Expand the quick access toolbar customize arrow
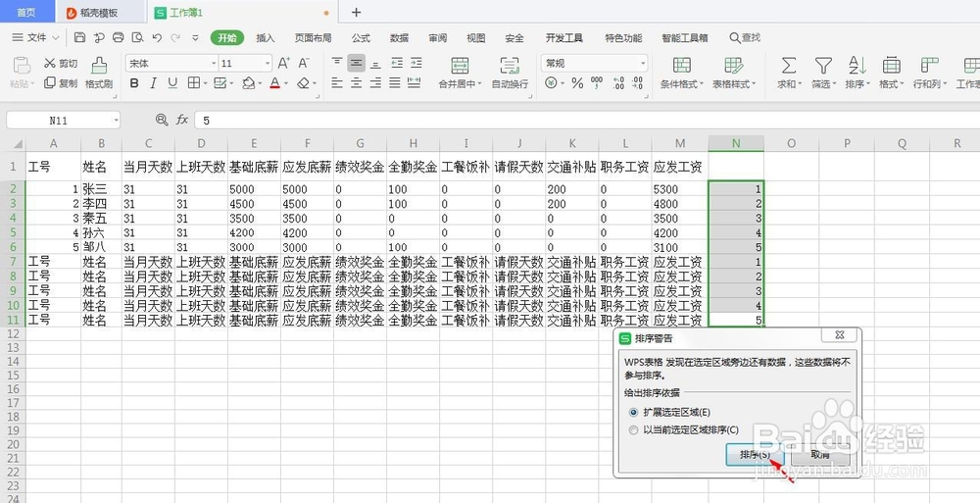This screenshot has width=980, height=503. (x=196, y=37)
